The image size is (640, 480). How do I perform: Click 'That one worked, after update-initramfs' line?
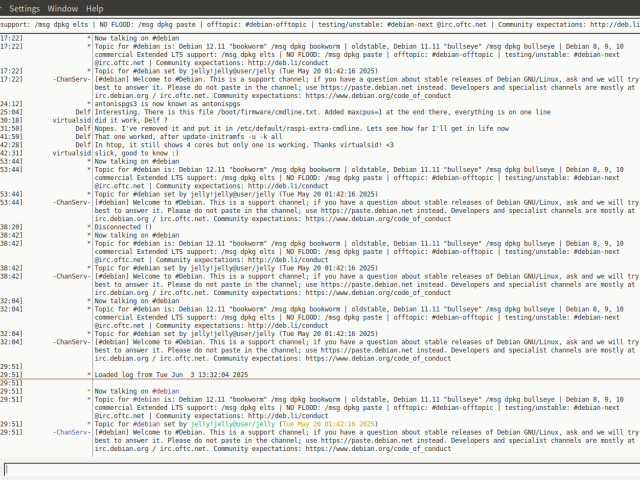coord(188,136)
